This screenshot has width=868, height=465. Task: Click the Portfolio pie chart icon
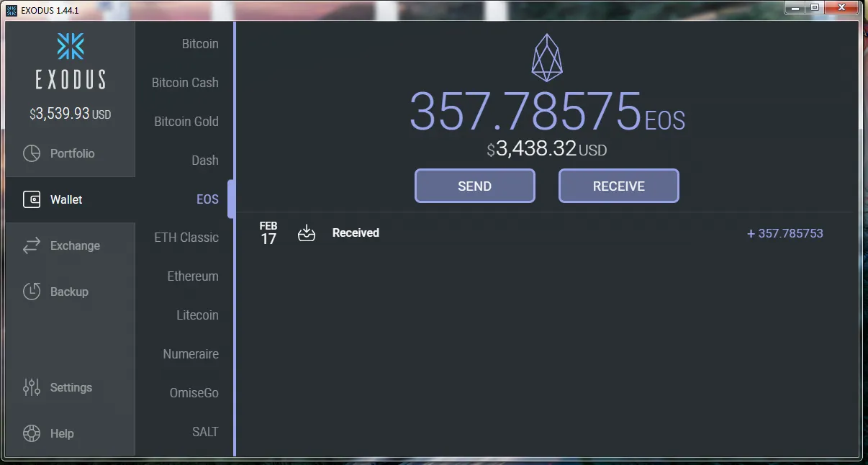(31, 153)
